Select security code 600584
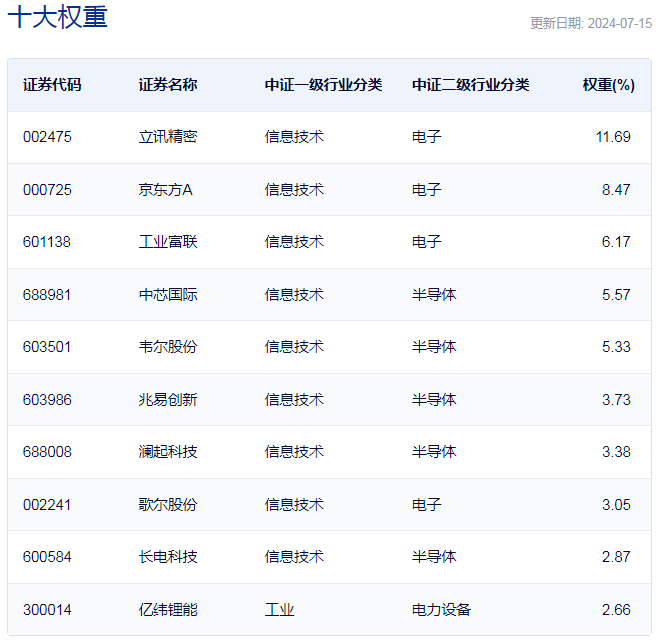 pos(47,557)
